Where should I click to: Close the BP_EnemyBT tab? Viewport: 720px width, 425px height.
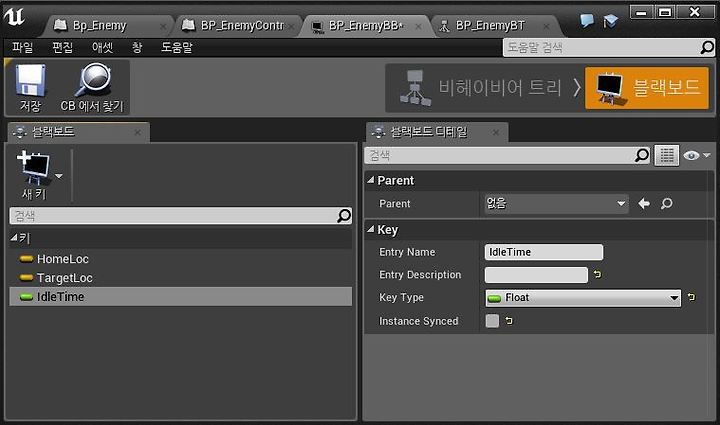pos(546,27)
